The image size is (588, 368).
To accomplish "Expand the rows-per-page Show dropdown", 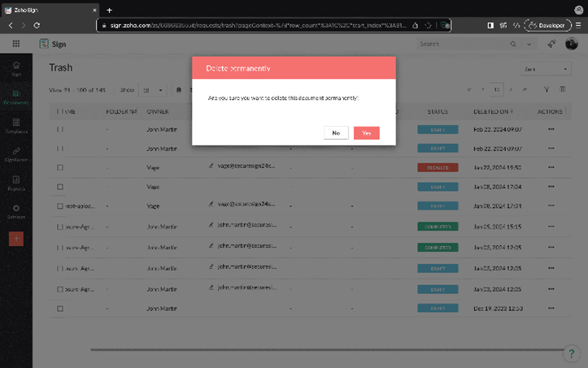I will 151,90.
